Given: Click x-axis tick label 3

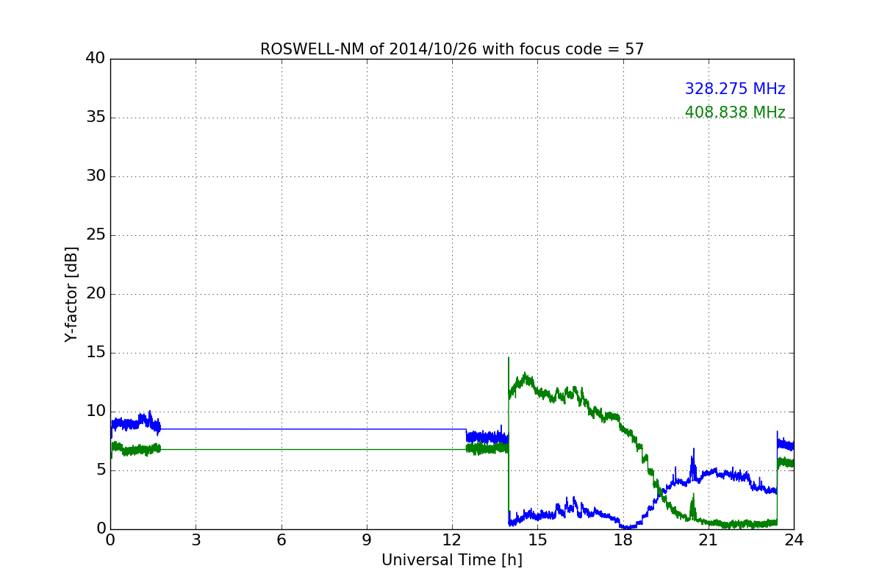Looking at the screenshot, I should click(196, 540).
